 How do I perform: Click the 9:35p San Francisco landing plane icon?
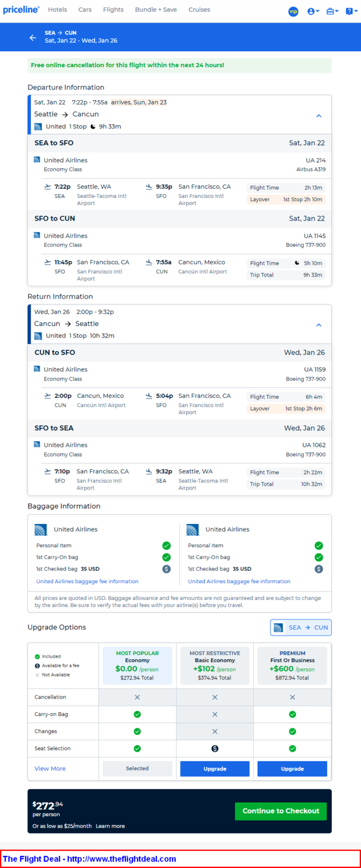click(149, 187)
